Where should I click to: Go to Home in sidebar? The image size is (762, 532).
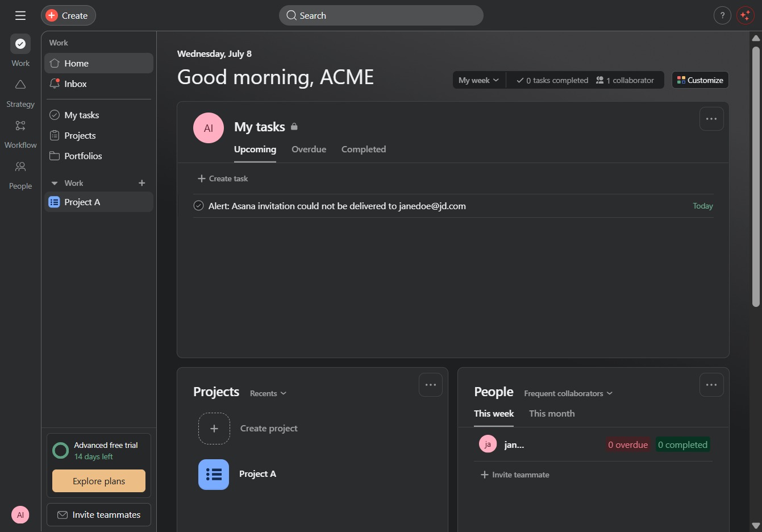(x=99, y=63)
